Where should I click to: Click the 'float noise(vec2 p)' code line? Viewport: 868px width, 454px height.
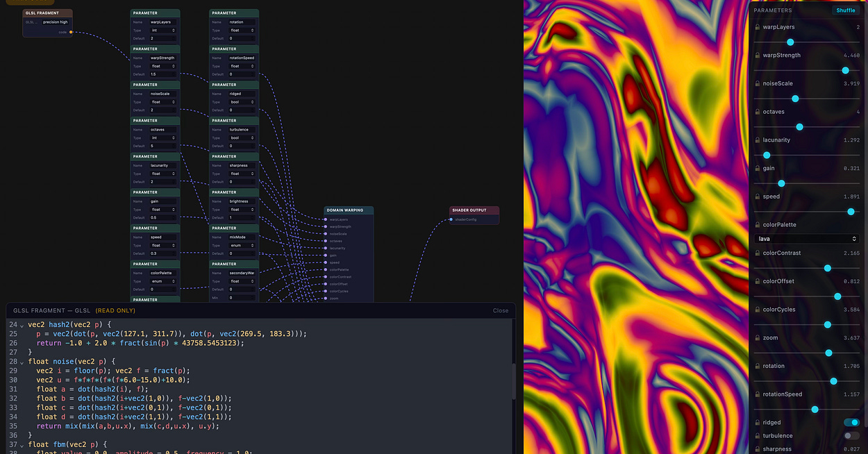72,362
